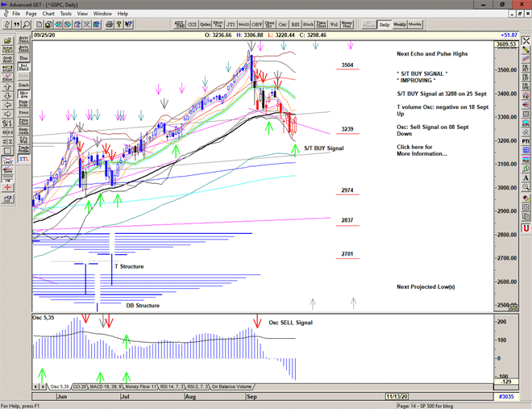Screen dimensions: 532x409
Task: Click the 3239 price projection label
Action: (347, 129)
